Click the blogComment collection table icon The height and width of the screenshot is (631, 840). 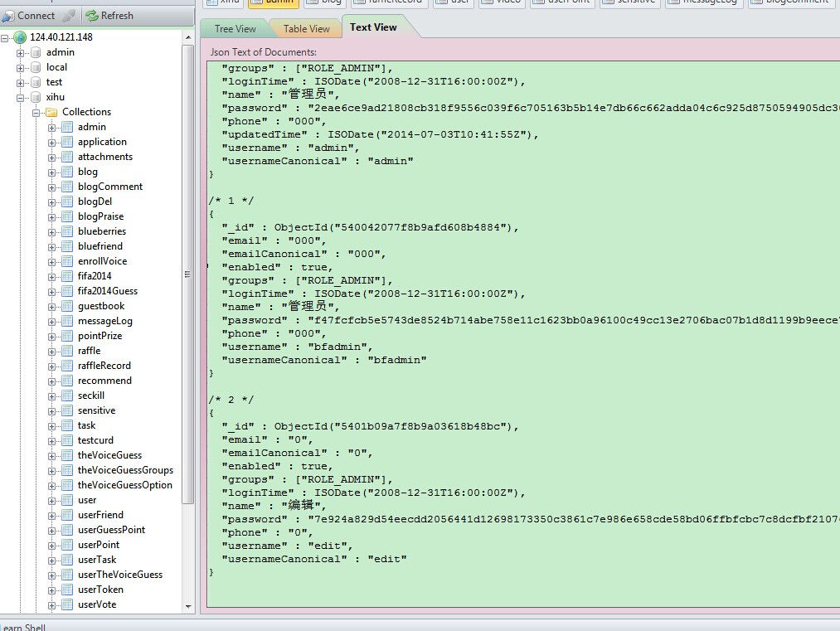click(67, 187)
